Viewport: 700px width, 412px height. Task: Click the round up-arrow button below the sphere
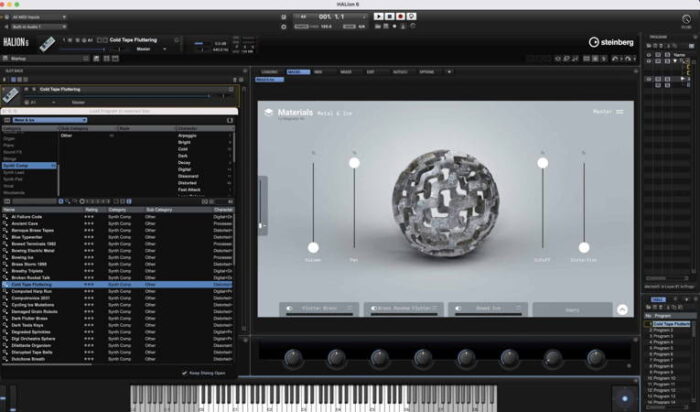(622, 310)
